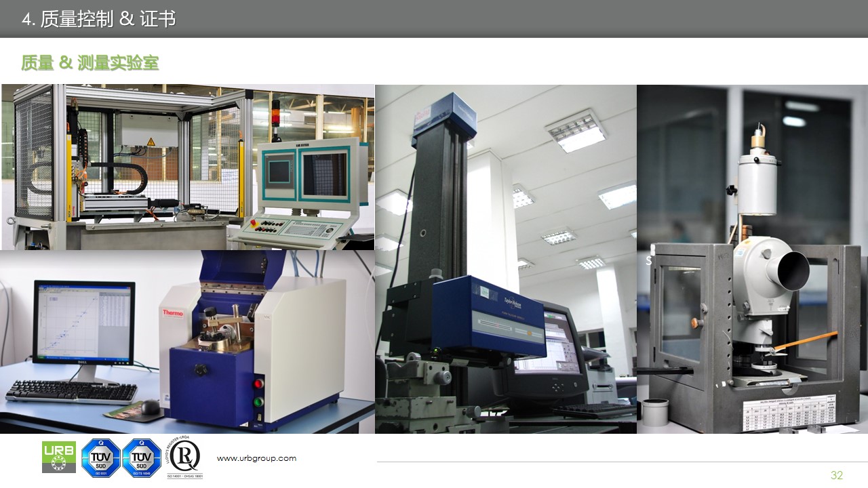Click the TÜV SÜD ISO/TS 16949 badge
Image resolution: width=868 pixels, height=488 pixels.
pyautogui.click(x=142, y=458)
